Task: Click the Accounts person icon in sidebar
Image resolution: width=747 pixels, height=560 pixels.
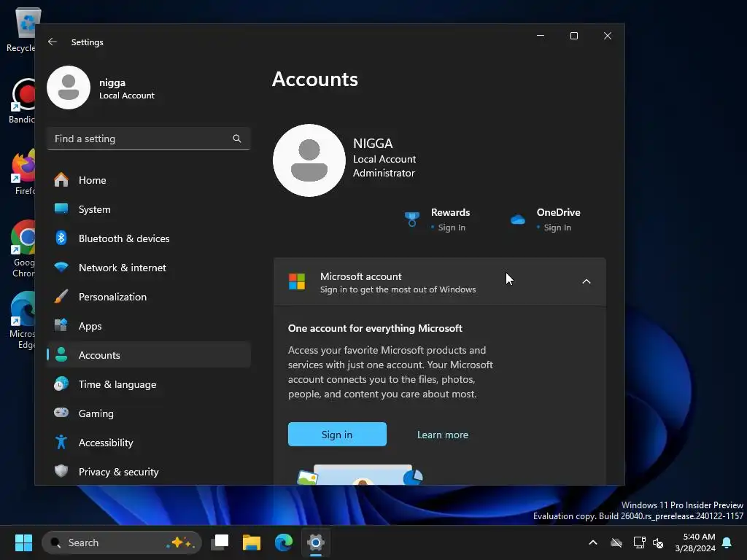Action: point(61,355)
